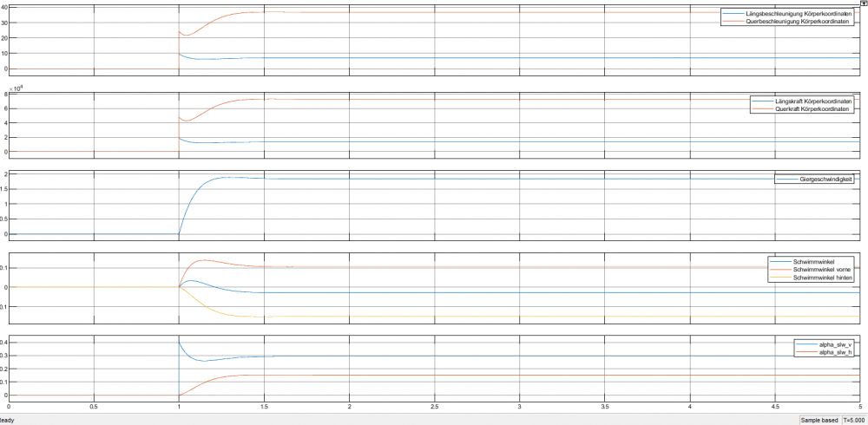Click the 0.5 tick label on time axis
The image size is (868, 425).
point(94,405)
